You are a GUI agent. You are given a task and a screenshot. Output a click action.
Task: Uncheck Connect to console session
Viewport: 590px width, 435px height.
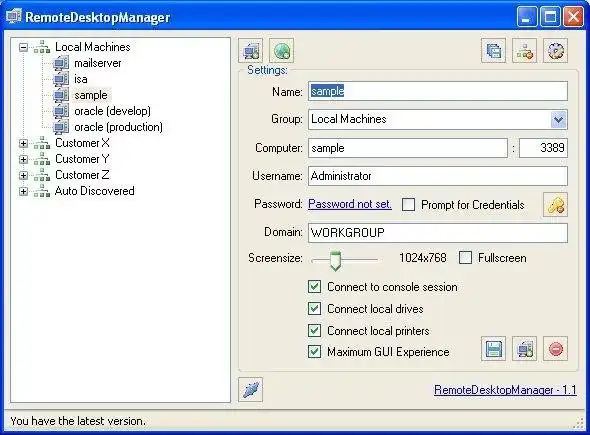click(x=315, y=287)
